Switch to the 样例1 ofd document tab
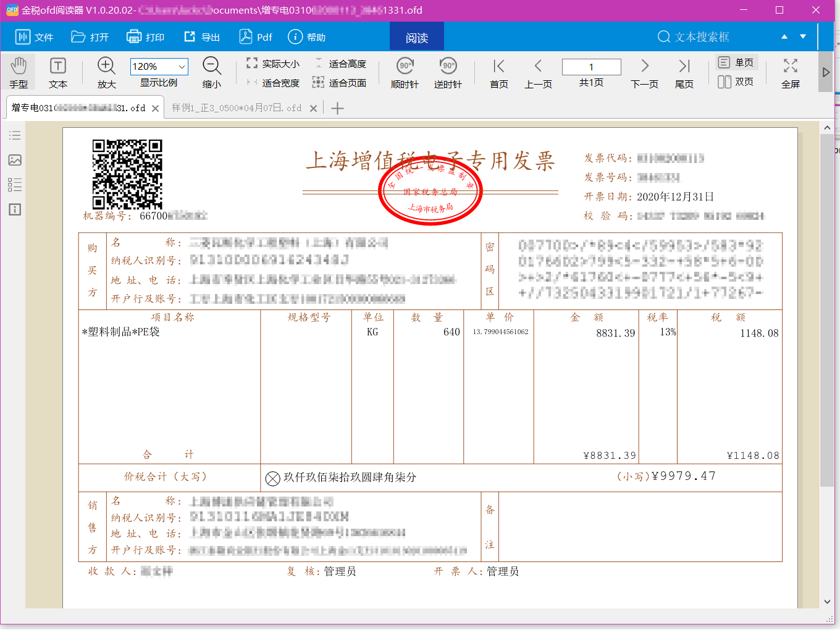Image resolution: width=840 pixels, height=630 pixels. (237, 108)
